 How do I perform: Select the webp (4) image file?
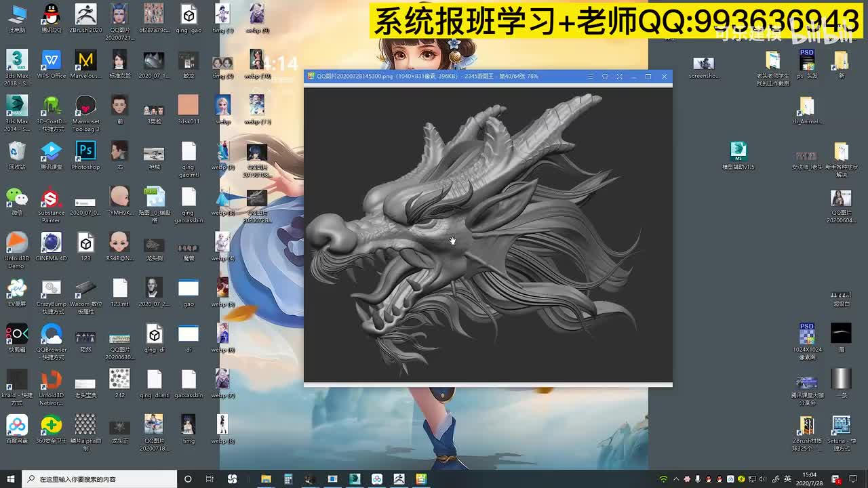pos(222,247)
